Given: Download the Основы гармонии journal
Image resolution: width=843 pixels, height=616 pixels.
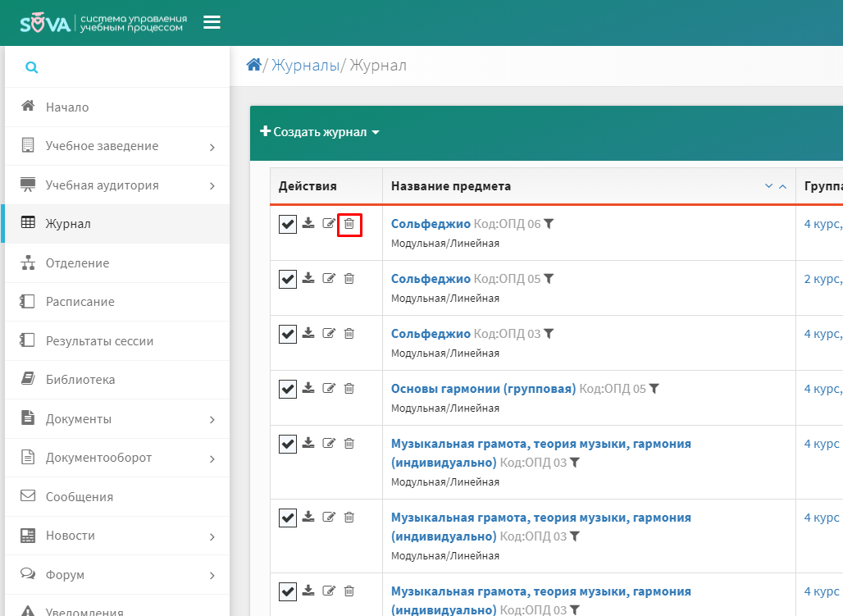Looking at the screenshot, I should pos(308,387).
